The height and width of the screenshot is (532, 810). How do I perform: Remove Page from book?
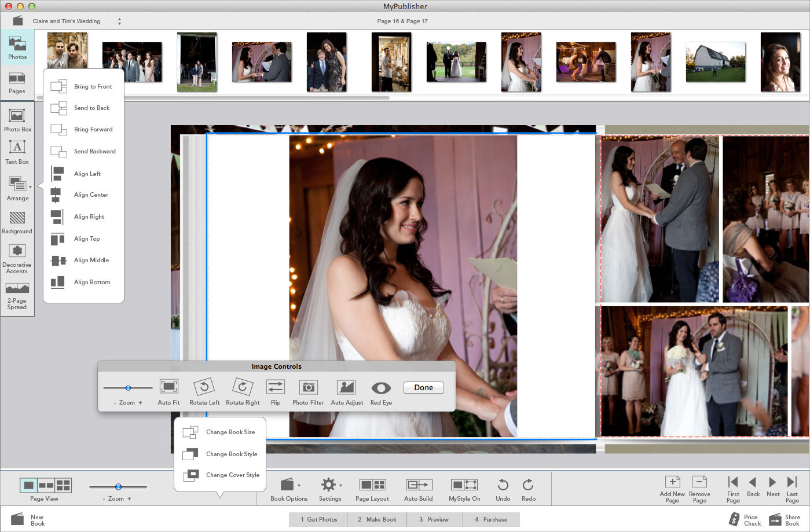[699, 489]
